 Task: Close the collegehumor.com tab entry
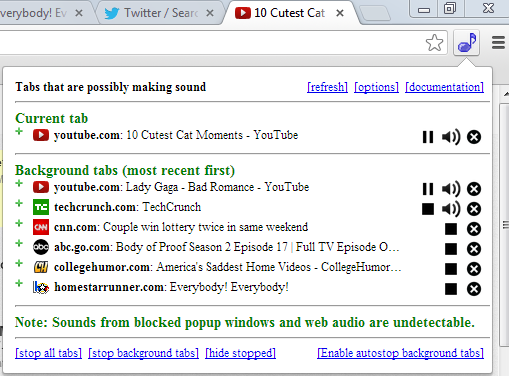pos(474,269)
